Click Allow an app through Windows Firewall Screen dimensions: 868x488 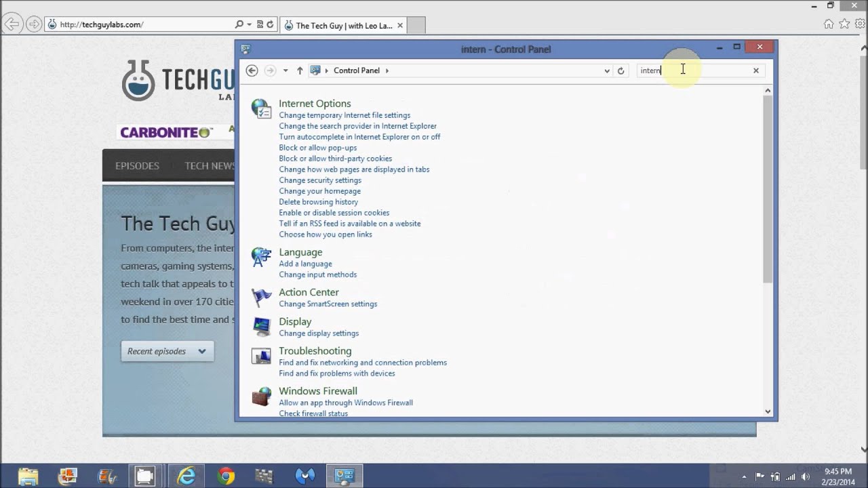[345, 403]
